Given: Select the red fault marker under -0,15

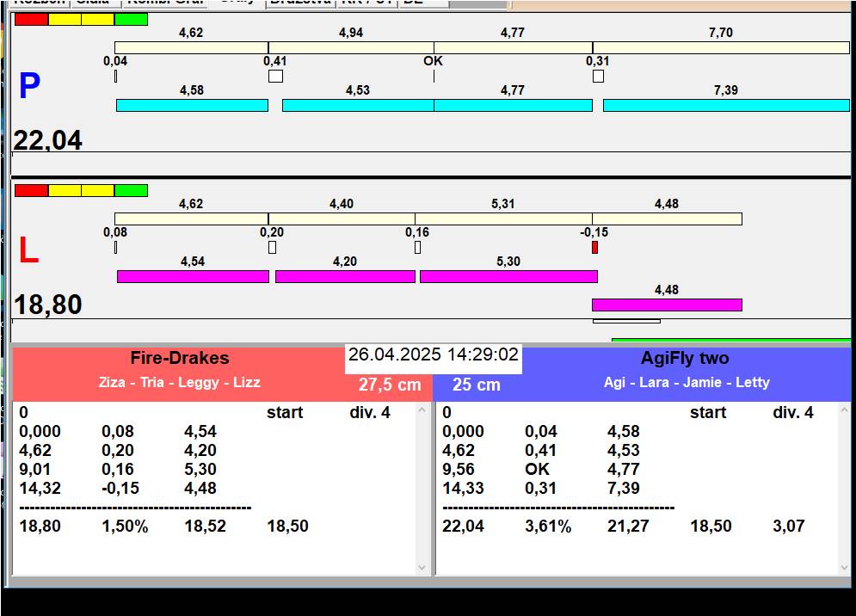Looking at the screenshot, I should tap(594, 248).
